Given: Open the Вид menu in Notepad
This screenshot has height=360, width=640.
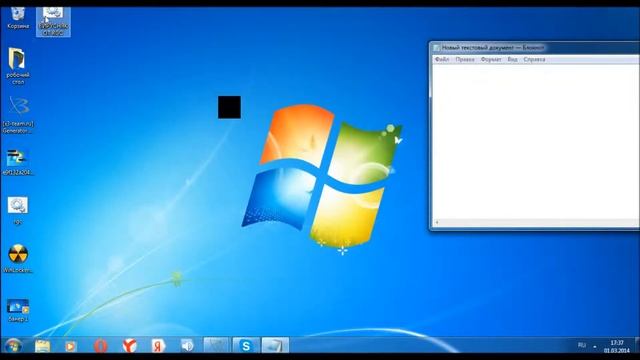Looking at the screenshot, I should tap(512, 60).
